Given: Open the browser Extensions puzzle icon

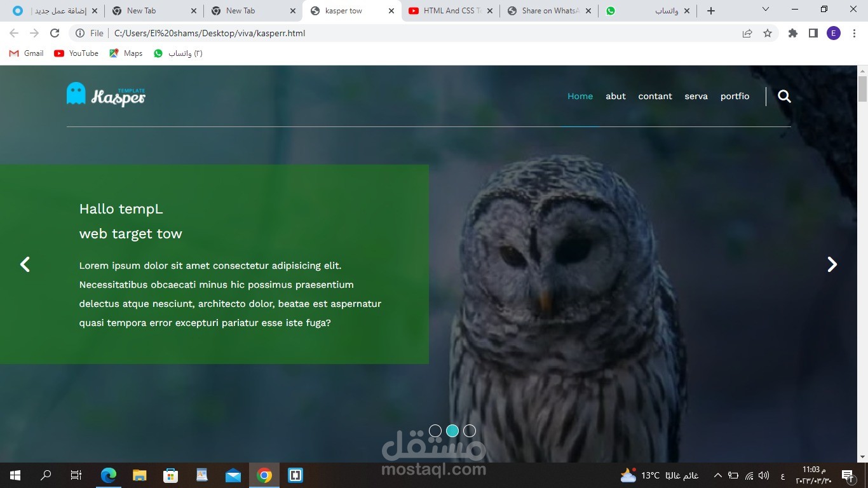Looking at the screenshot, I should pyautogui.click(x=792, y=33).
